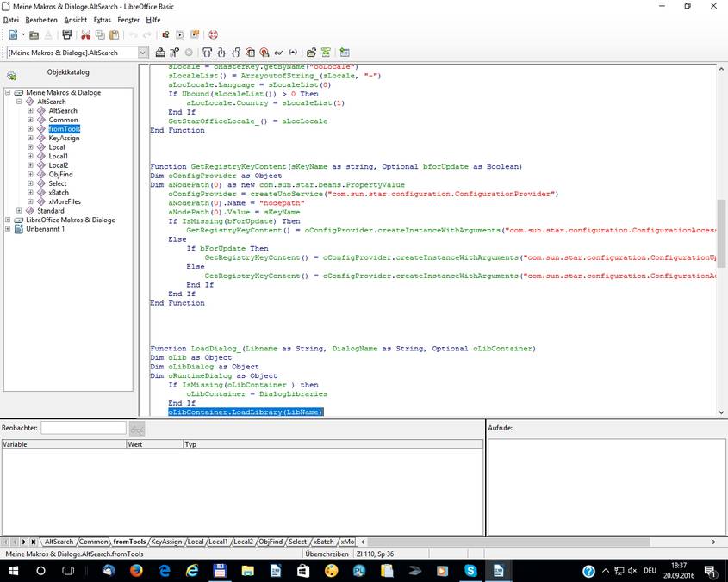
Task: Click the Copy toolbar icon
Action: [x=100, y=34]
